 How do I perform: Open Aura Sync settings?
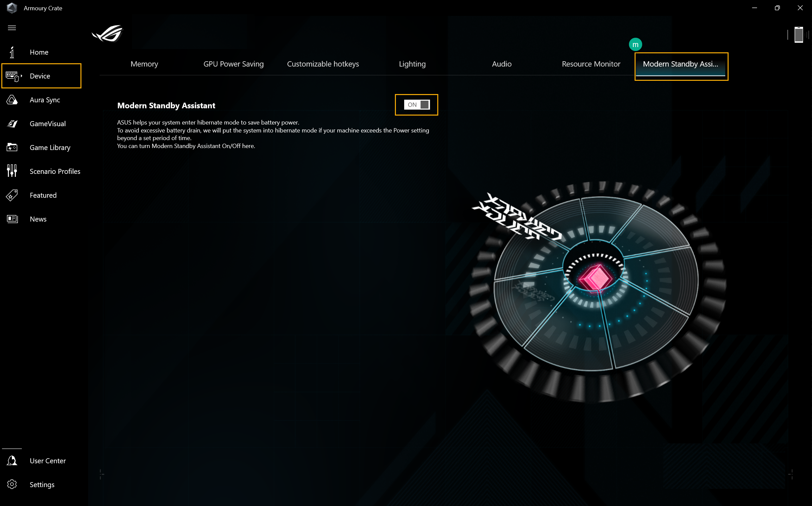45,100
